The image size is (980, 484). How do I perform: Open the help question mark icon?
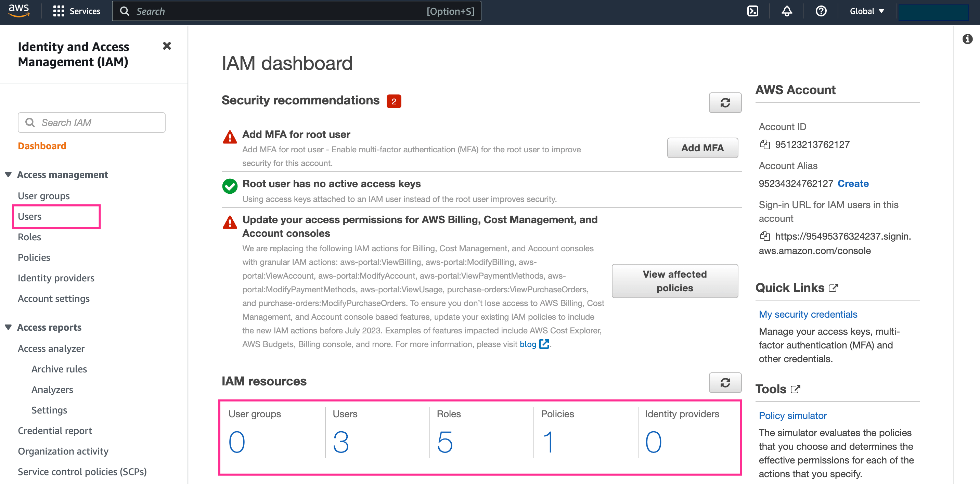point(821,11)
